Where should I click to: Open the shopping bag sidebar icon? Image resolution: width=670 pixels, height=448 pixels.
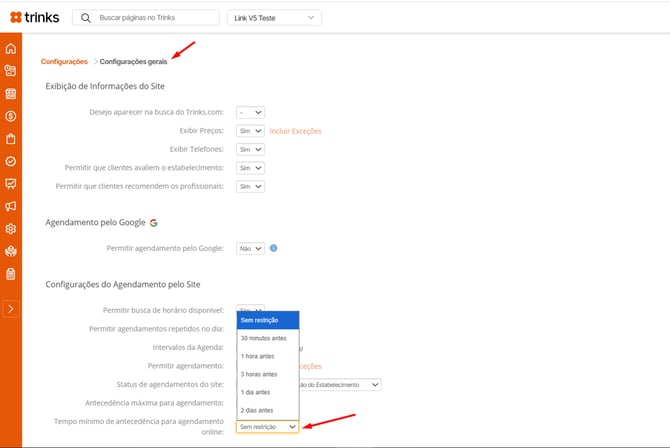click(11, 139)
